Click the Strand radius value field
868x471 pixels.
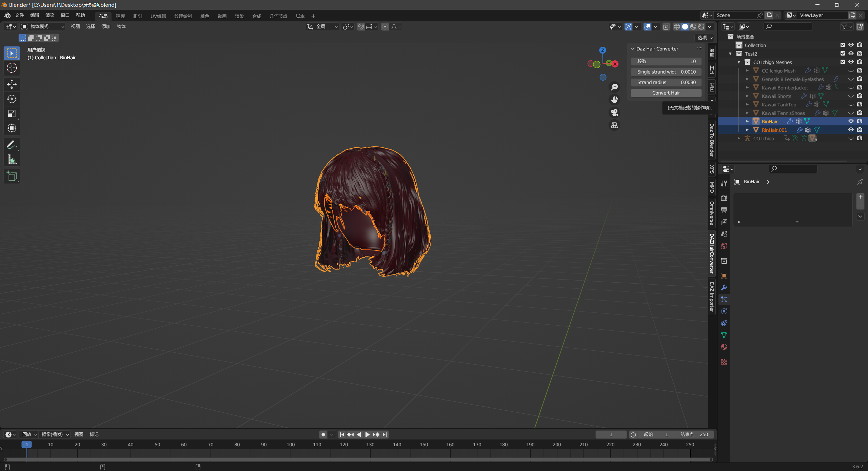(666, 82)
